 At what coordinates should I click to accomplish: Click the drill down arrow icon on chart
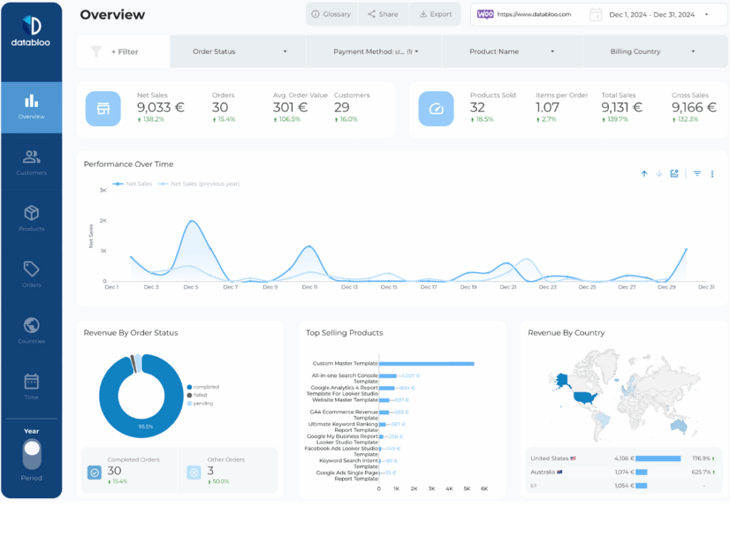659,174
